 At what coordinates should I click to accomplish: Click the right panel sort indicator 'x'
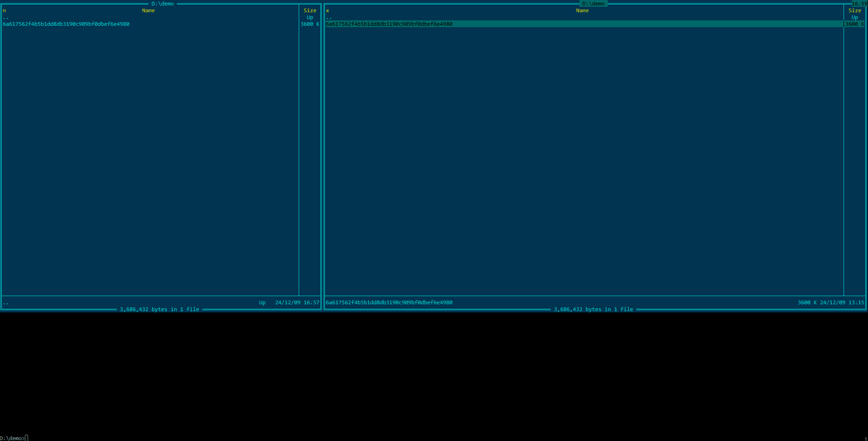pyautogui.click(x=327, y=10)
